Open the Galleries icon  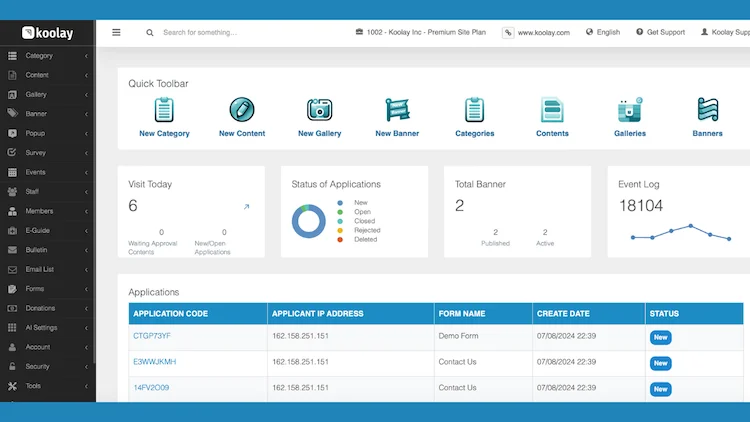pyautogui.click(x=630, y=110)
